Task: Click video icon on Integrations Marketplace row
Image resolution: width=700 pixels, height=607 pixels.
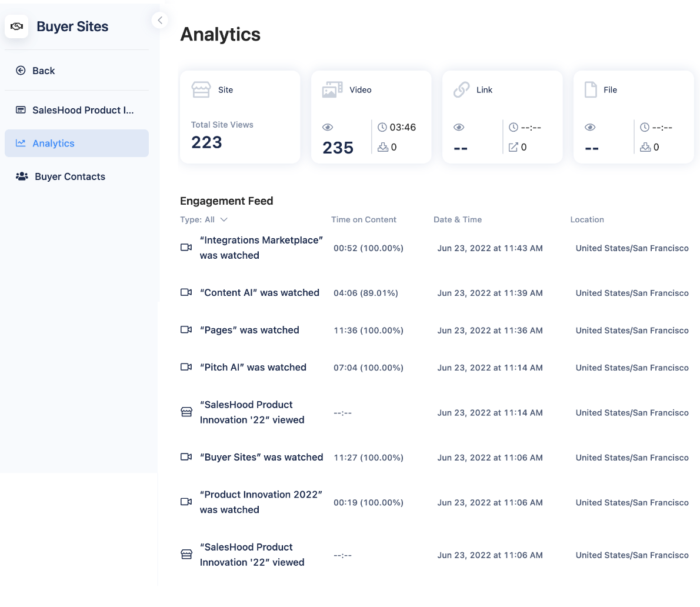Action: coord(186,247)
